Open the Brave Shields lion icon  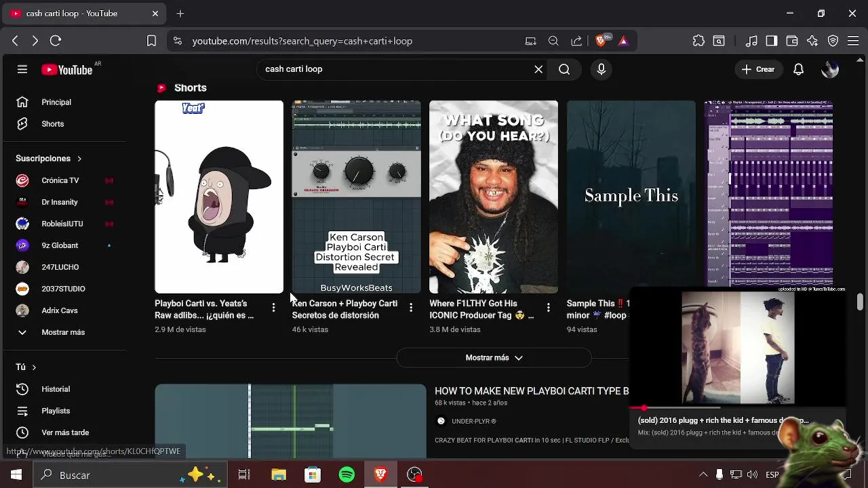point(601,41)
